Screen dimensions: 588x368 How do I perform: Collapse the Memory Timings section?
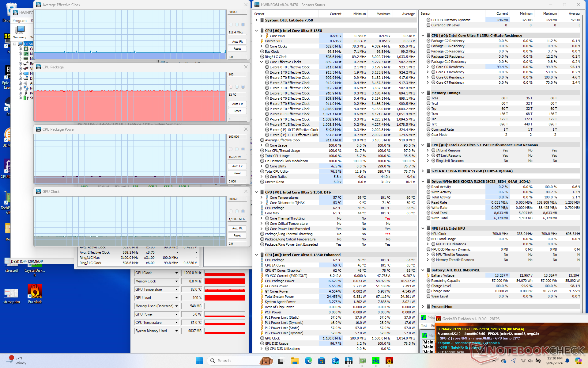423,93
